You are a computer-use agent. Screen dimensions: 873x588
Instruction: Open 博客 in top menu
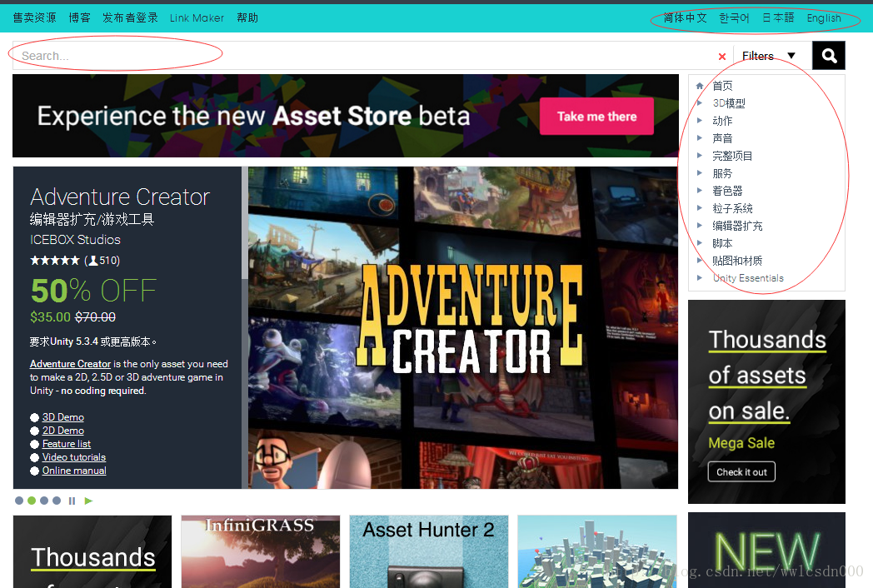coord(80,17)
